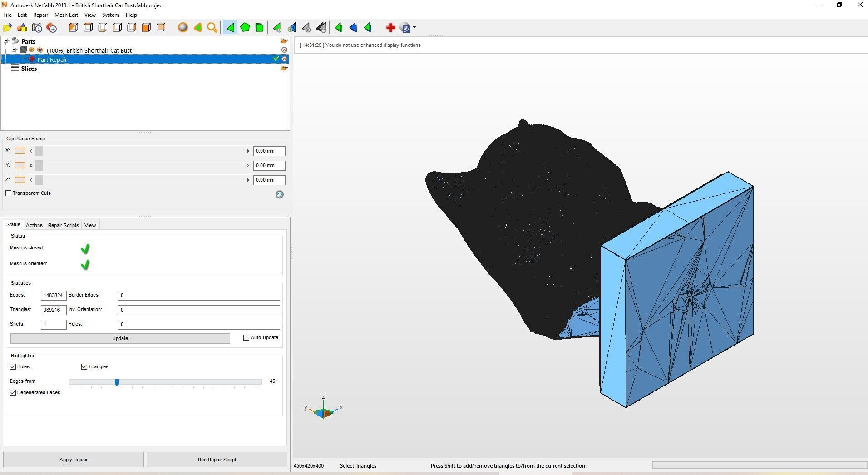Confirm Part Repair with green checkmark

tap(276, 59)
